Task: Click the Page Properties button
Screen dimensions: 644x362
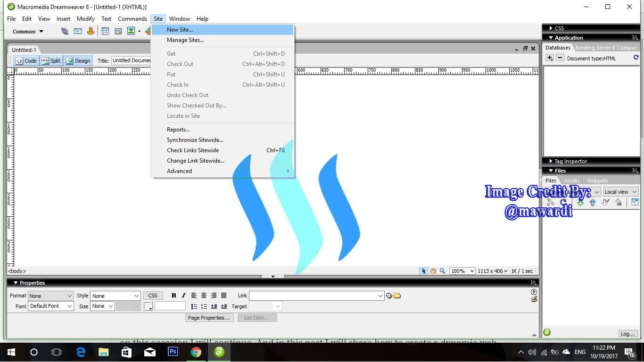Action: pyautogui.click(x=209, y=318)
